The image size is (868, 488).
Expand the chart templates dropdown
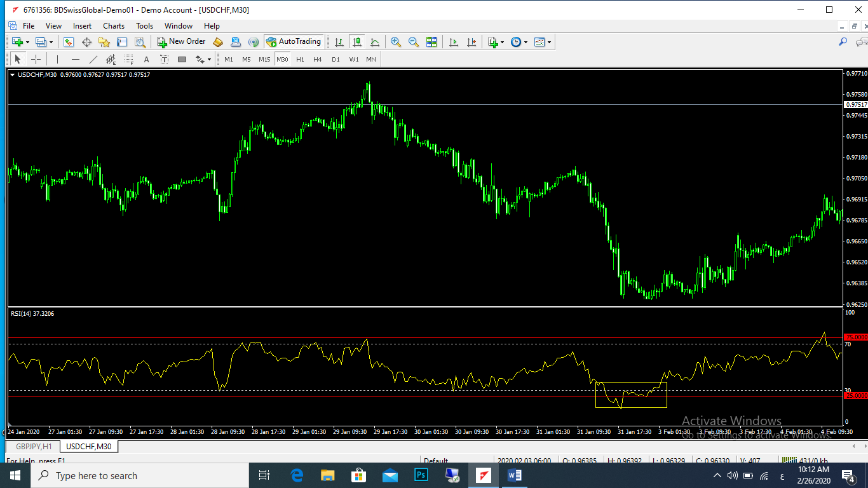[x=543, y=42]
